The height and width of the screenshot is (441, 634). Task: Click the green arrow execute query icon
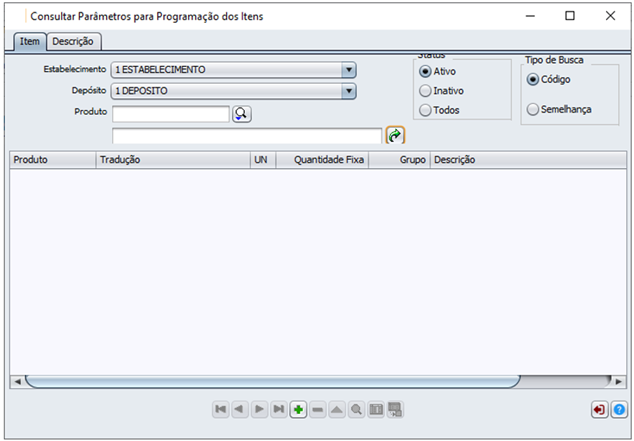pos(395,136)
